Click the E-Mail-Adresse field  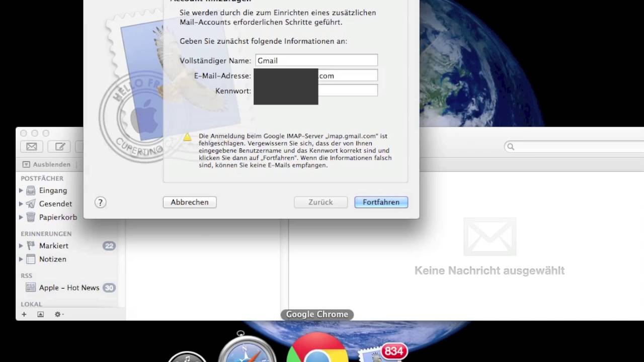316,75
